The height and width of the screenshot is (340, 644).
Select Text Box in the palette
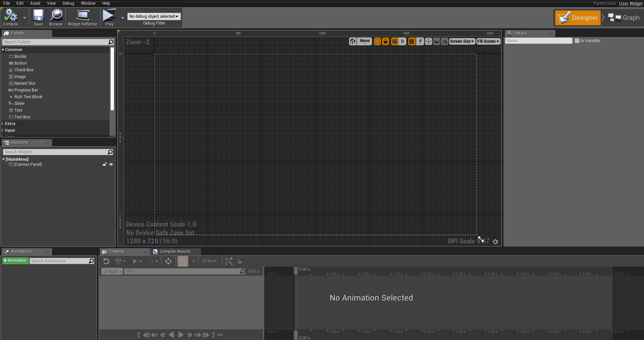pos(22,117)
